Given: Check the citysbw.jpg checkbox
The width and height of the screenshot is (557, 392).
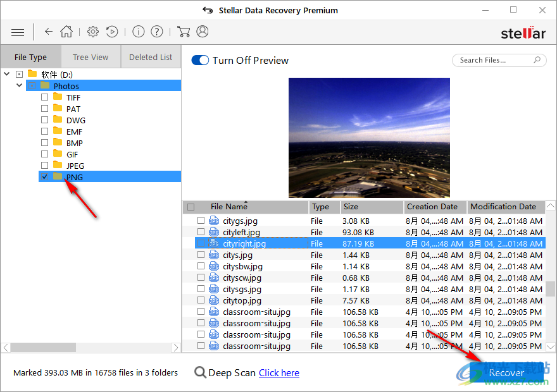Looking at the screenshot, I should (x=201, y=266).
